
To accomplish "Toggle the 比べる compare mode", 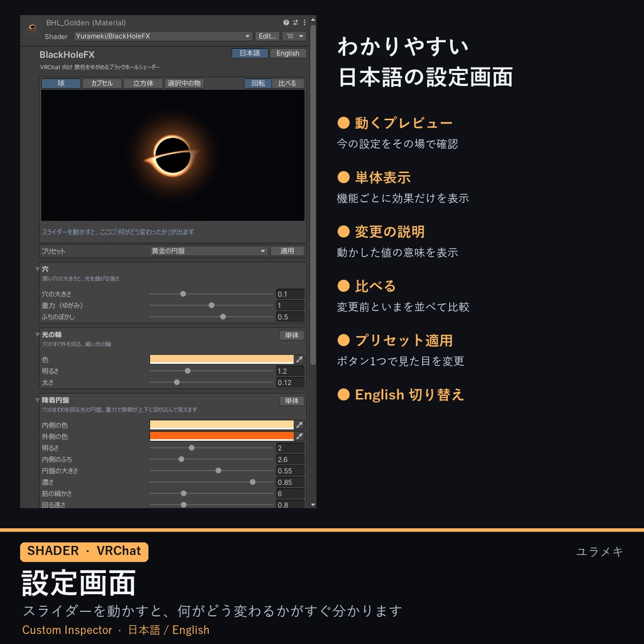I will (287, 84).
